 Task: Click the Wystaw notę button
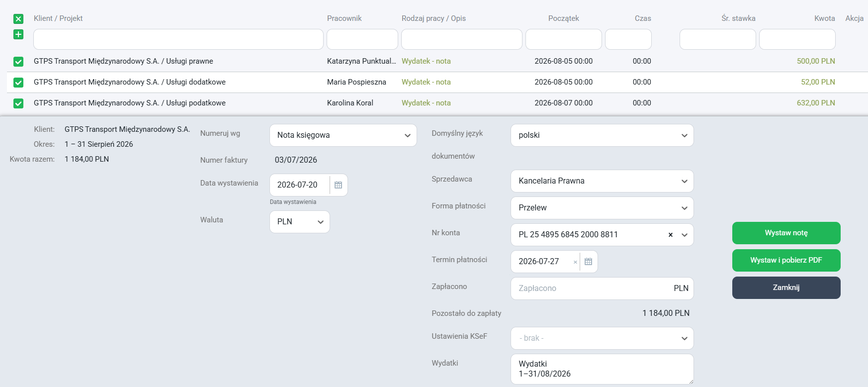point(786,233)
